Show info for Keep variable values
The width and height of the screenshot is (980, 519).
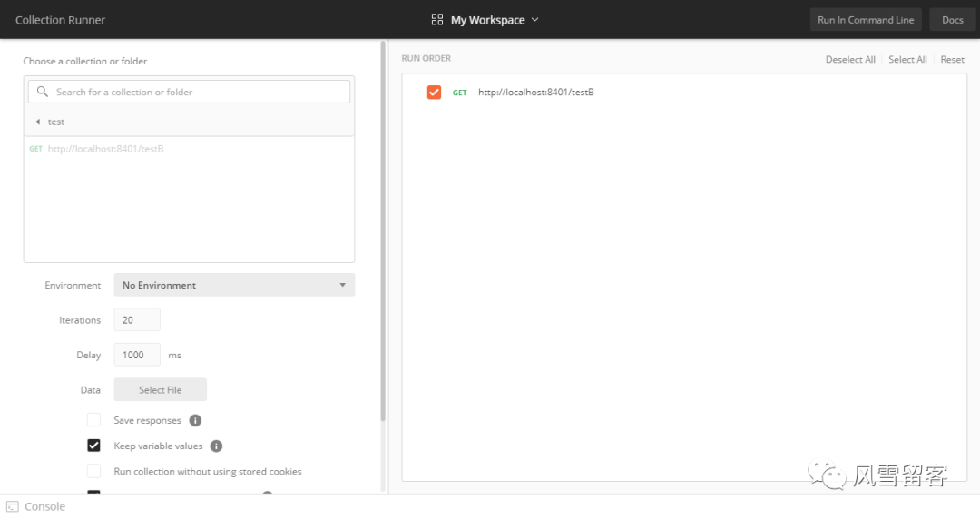pos(216,446)
